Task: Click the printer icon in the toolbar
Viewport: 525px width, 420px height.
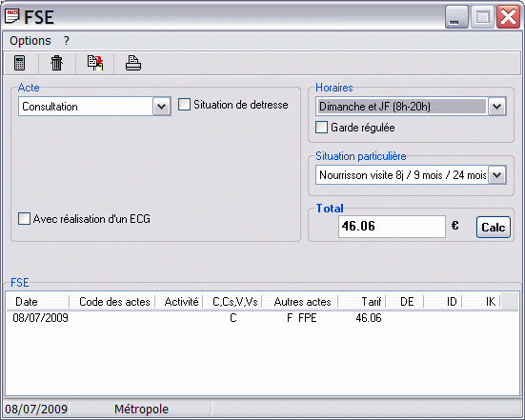Action: 133,63
